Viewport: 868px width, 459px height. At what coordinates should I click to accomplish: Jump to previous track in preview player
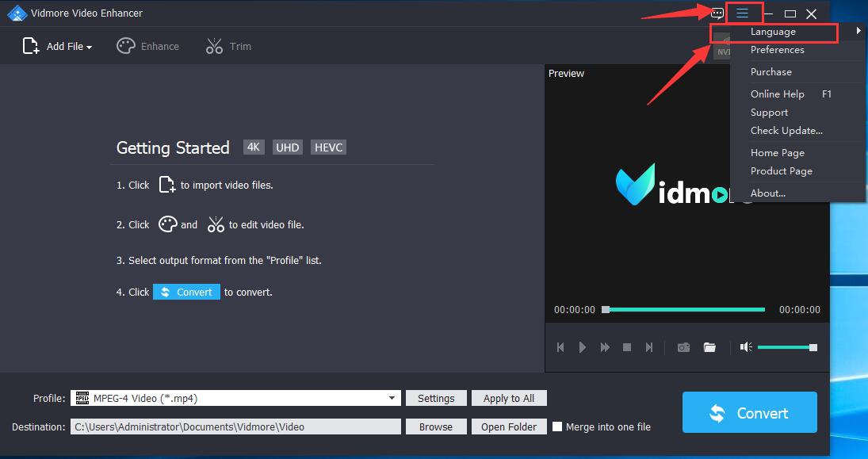tap(560, 347)
